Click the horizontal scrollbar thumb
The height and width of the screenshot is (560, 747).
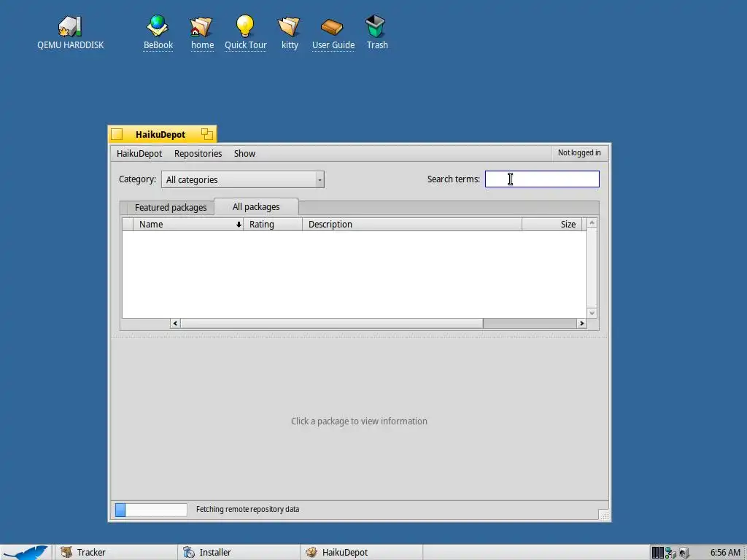coord(332,323)
